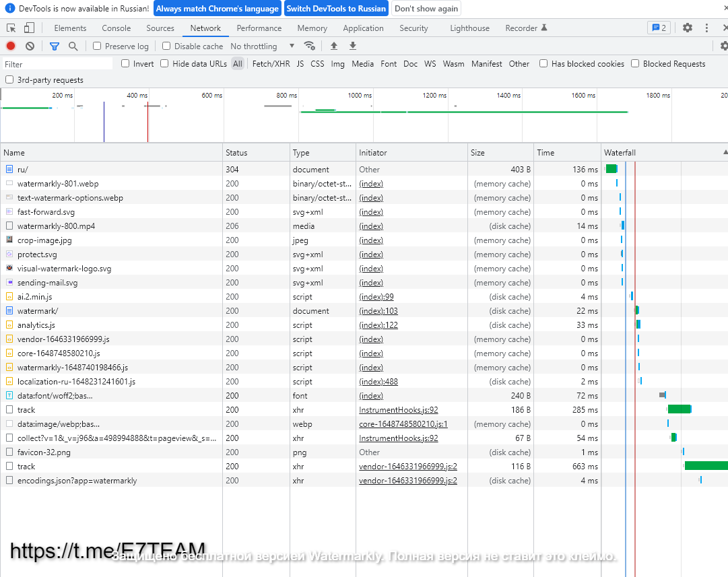Toggle the device toolbar icon
728x577 pixels.
(x=29, y=28)
